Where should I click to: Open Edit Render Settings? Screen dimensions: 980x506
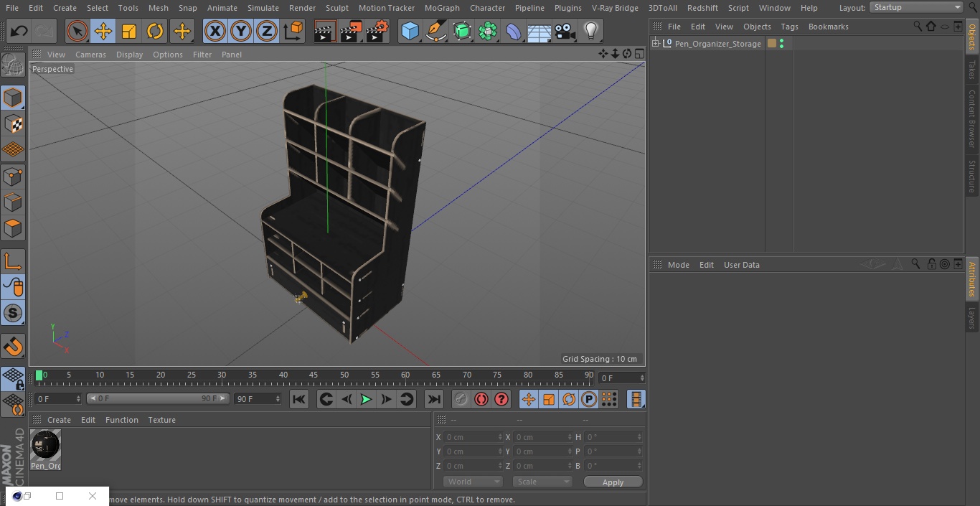coord(377,32)
